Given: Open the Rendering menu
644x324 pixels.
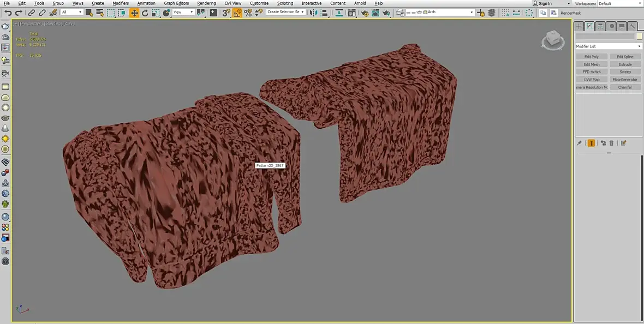Looking at the screenshot, I should click(206, 3).
